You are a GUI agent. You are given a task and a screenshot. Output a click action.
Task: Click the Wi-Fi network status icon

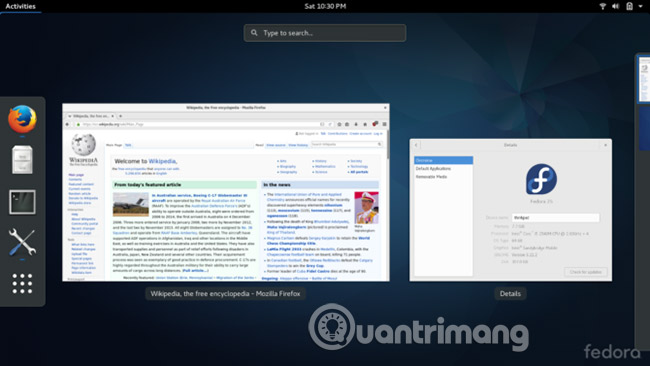coord(603,6)
